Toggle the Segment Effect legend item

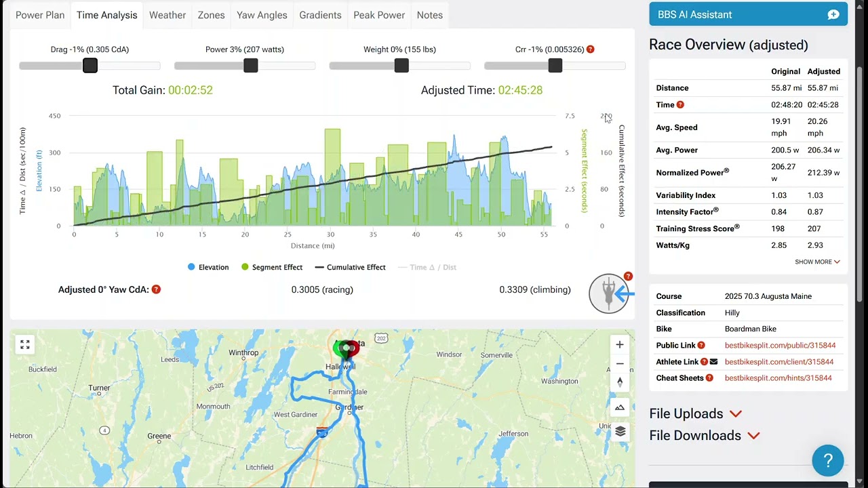pyautogui.click(x=271, y=267)
